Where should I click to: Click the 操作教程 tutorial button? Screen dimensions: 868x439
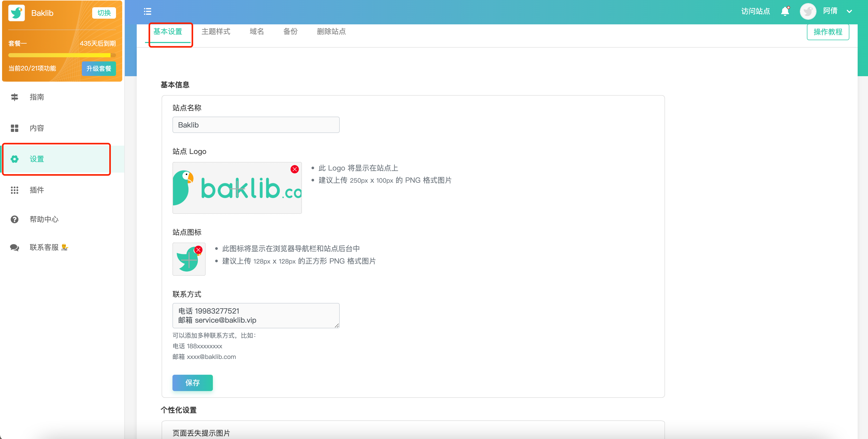point(828,32)
